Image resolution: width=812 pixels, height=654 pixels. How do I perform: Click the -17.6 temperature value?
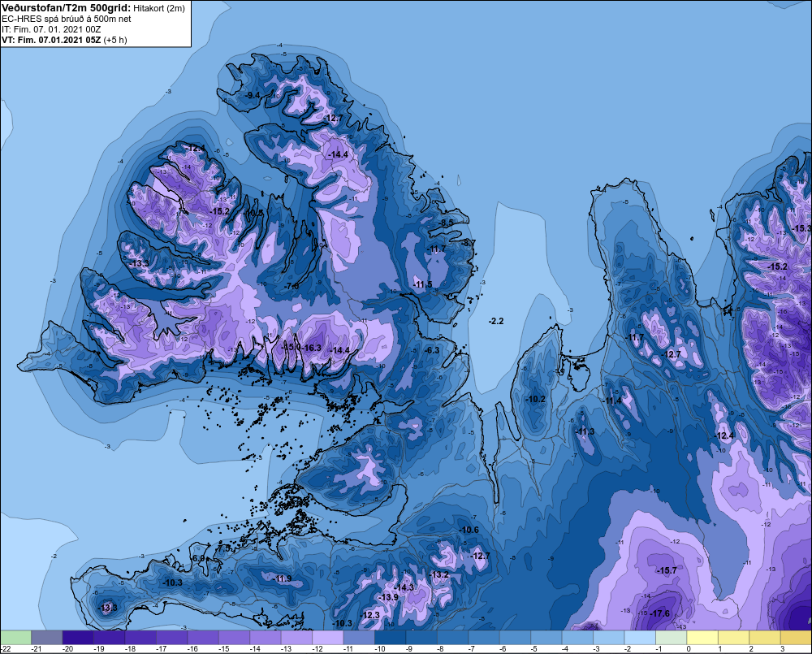(659, 613)
